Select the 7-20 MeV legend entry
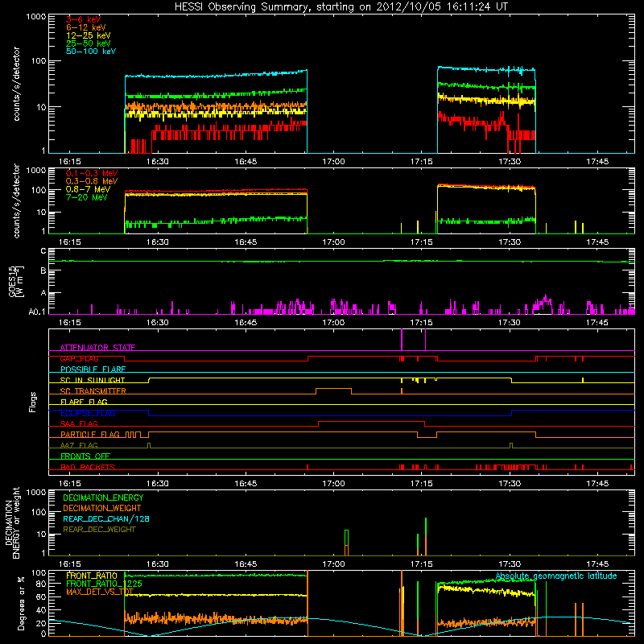The image size is (644, 644). click(86, 197)
